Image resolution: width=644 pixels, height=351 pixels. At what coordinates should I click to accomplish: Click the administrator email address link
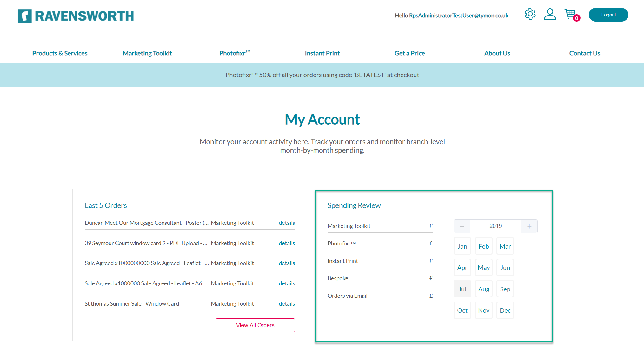point(458,16)
